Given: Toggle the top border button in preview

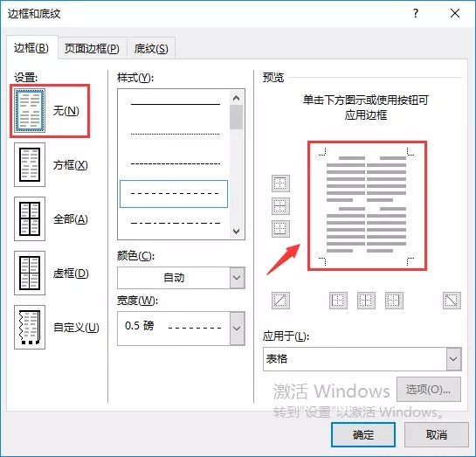Looking at the screenshot, I should (280, 183).
